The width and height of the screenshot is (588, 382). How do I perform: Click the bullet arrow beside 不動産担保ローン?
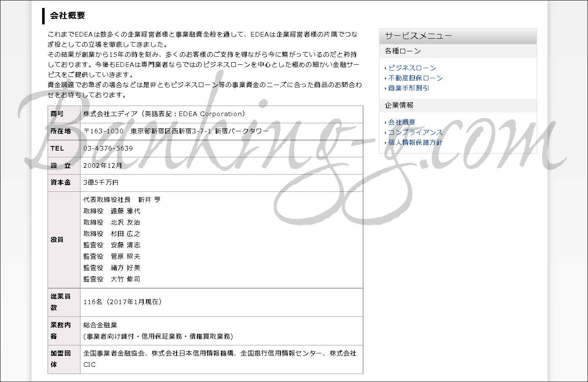point(385,78)
